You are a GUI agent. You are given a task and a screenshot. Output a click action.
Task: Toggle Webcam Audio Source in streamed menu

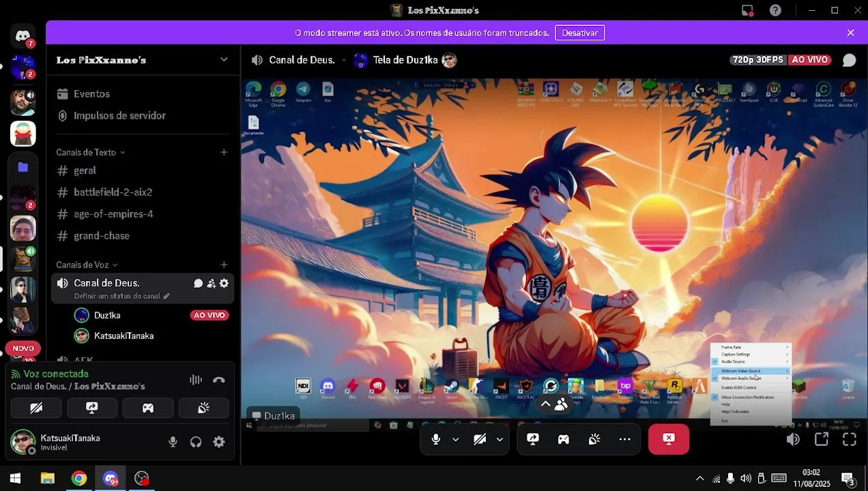[750, 378]
